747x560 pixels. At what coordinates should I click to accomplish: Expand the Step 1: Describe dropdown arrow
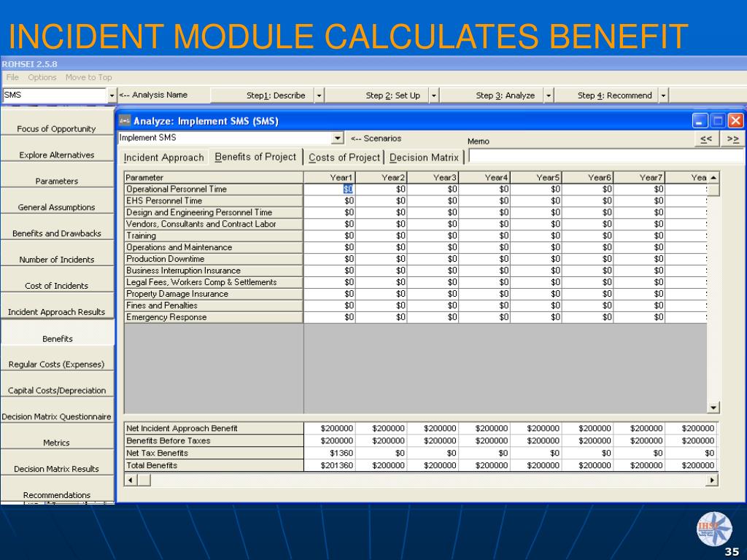click(x=320, y=96)
